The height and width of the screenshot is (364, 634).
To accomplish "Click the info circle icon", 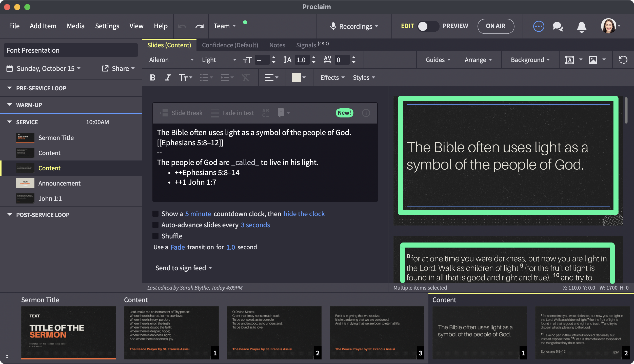I will [x=366, y=113].
